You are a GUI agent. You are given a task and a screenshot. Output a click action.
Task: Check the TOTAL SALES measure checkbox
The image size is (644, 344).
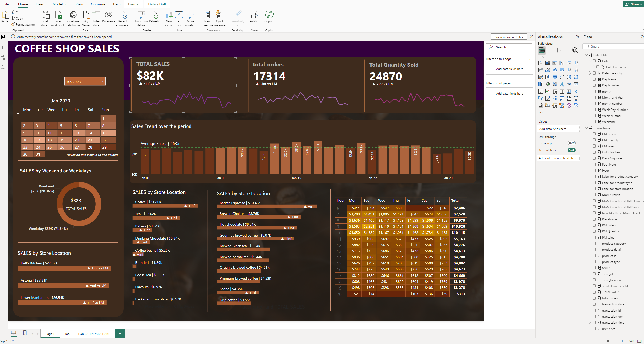click(x=594, y=292)
